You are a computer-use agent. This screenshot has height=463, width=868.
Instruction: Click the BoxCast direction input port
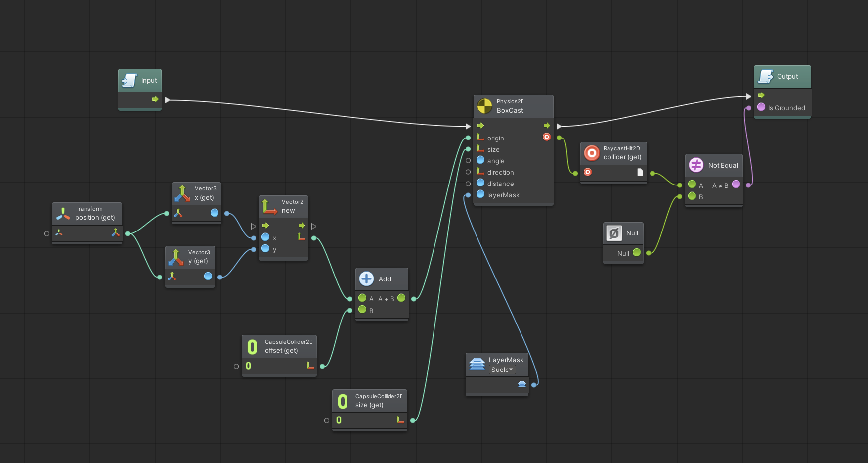click(x=468, y=172)
